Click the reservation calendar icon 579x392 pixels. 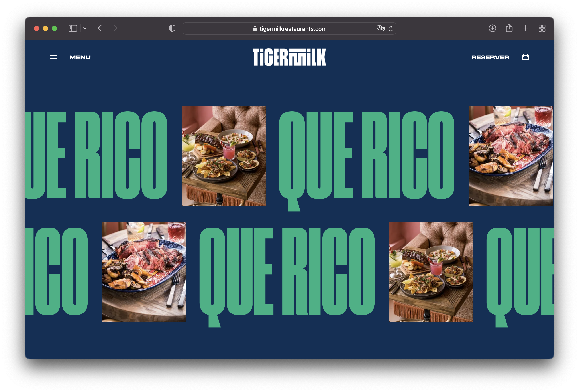click(525, 57)
